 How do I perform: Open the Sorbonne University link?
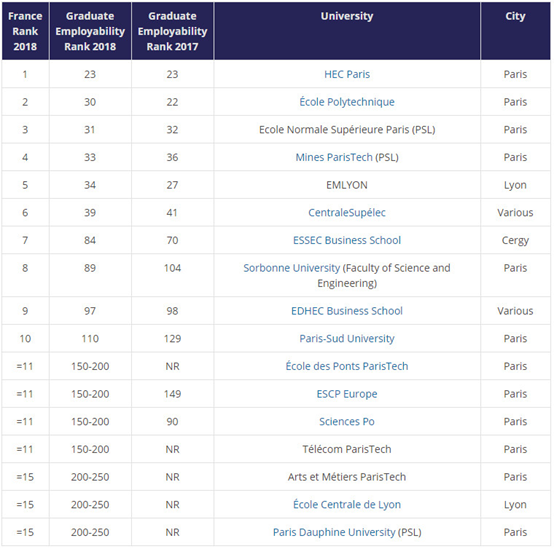click(291, 268)
